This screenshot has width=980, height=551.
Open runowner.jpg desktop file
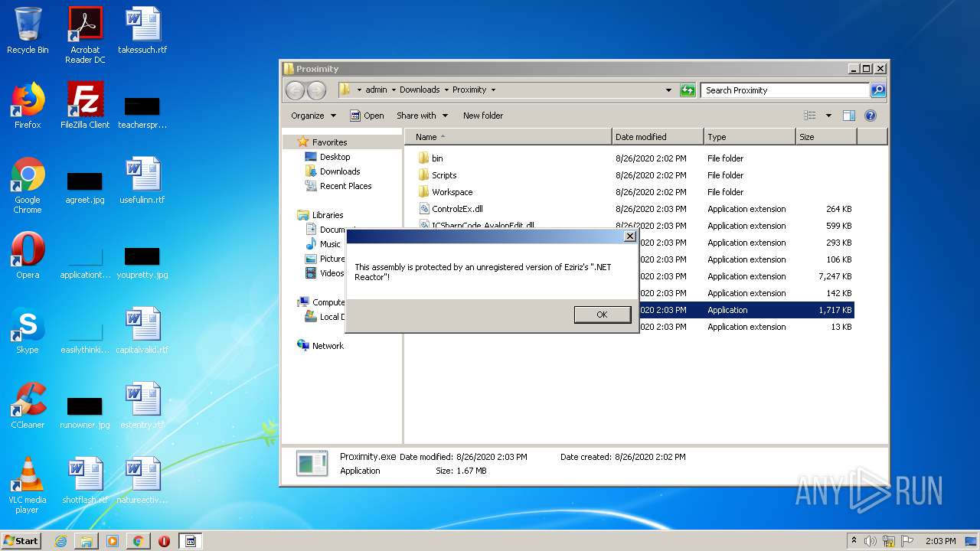click(85, 412)
